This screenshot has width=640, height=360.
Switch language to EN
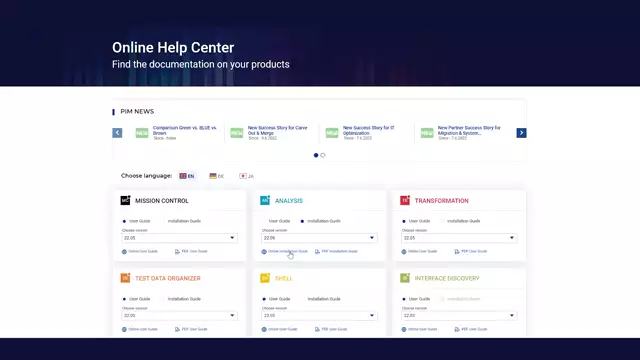click(x=187, y=176)
